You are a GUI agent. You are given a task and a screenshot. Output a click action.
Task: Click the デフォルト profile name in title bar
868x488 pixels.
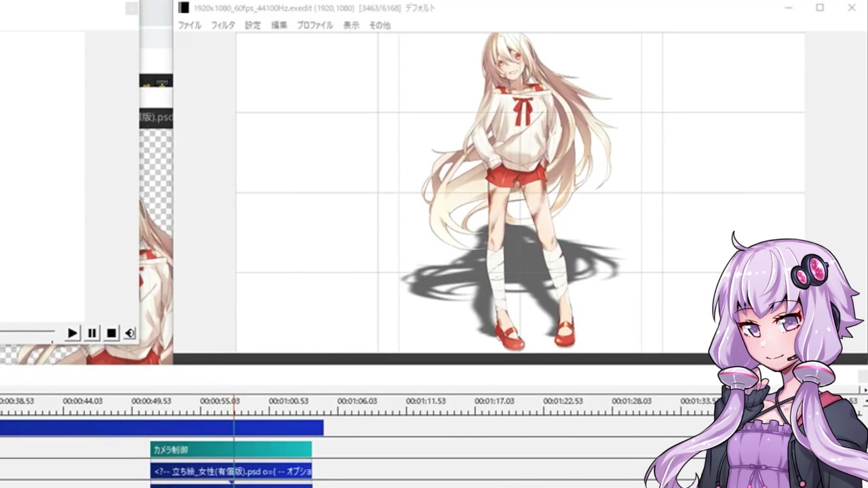420,8
